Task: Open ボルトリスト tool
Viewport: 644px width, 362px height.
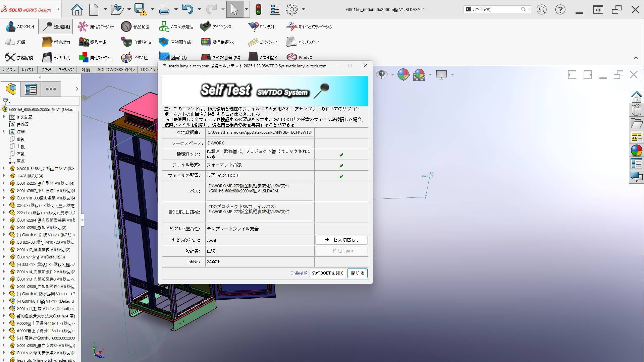Action: pyautogui.click(x=253, y=27)
